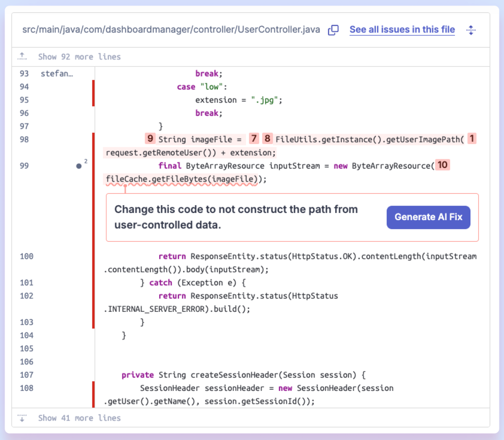Select taint flow marker 10 on line 99
The width and height of the screenshot is (504, 440).
click(442, 165)
